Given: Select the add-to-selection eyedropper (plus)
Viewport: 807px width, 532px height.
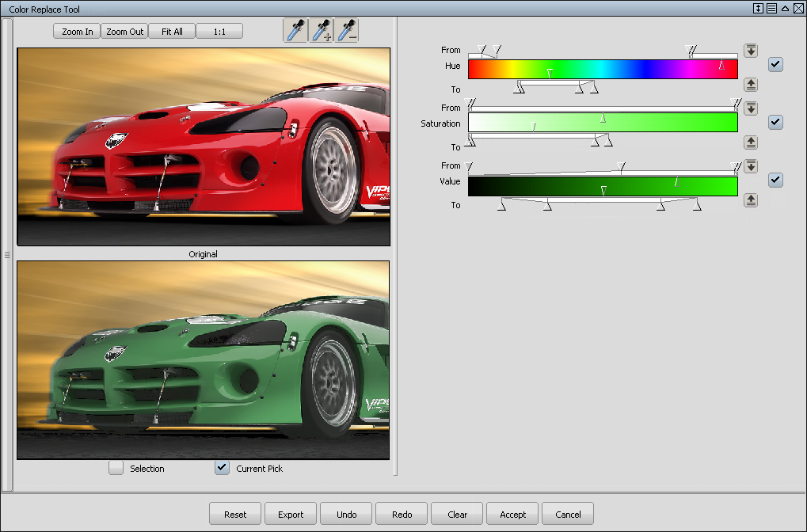Looking at the screenshot, I should [x=322, y=31].
